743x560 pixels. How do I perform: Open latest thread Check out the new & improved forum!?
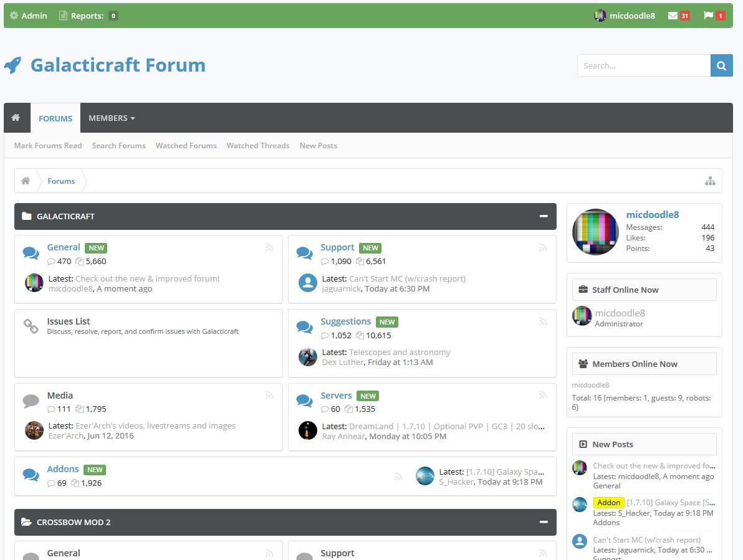point(147,279)
